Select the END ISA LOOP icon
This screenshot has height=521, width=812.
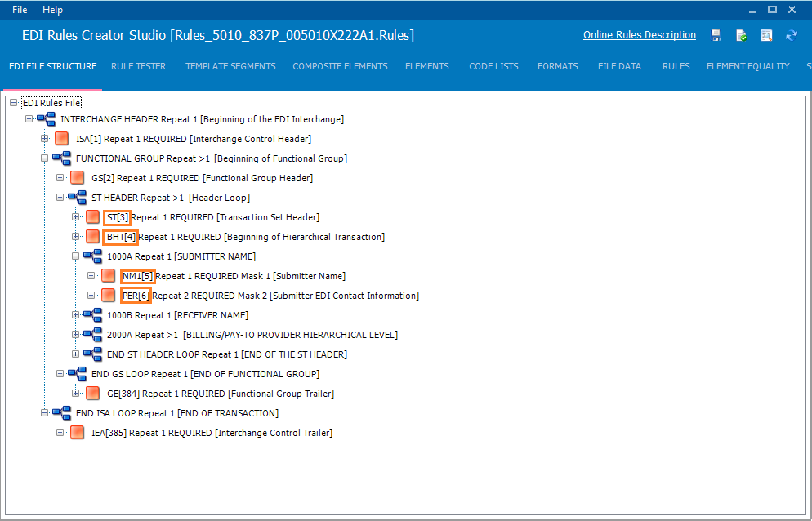tap(61, 413)
